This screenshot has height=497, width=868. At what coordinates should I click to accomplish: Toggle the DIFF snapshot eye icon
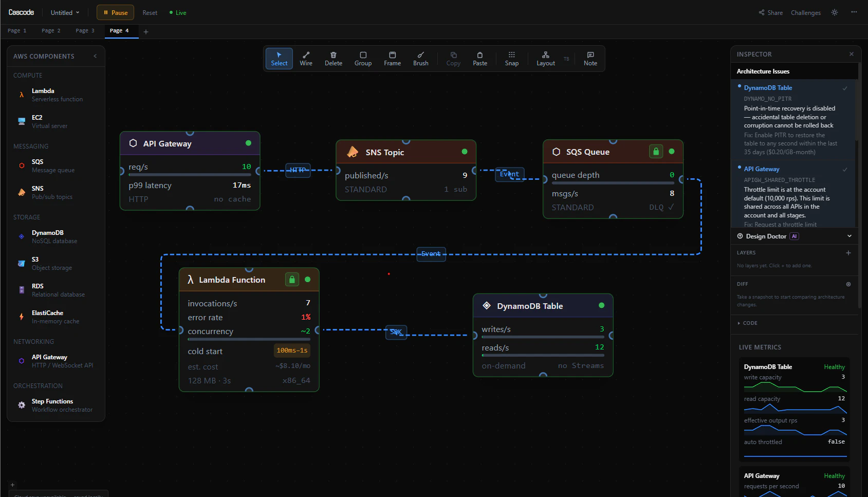coord(848,284)
